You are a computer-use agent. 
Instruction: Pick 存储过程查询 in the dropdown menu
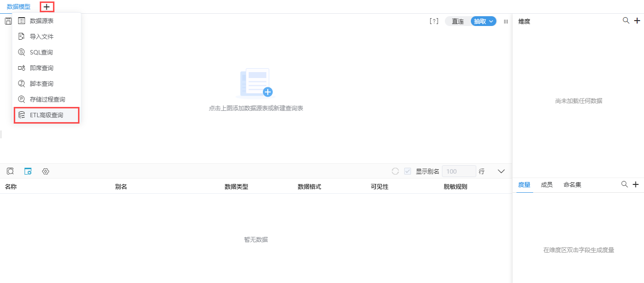tap(46, 99)
